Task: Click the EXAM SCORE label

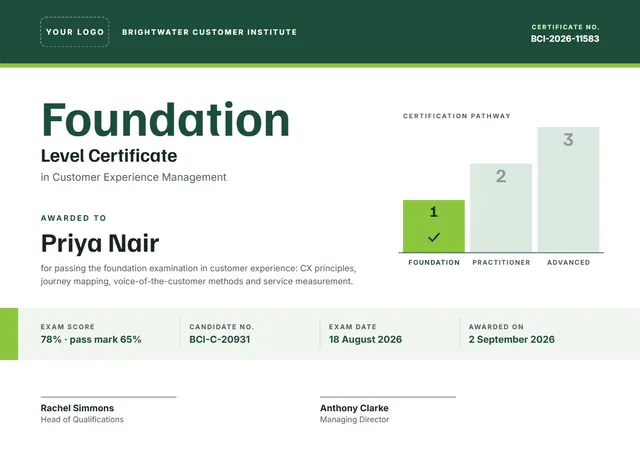Action: pos(68,327)
